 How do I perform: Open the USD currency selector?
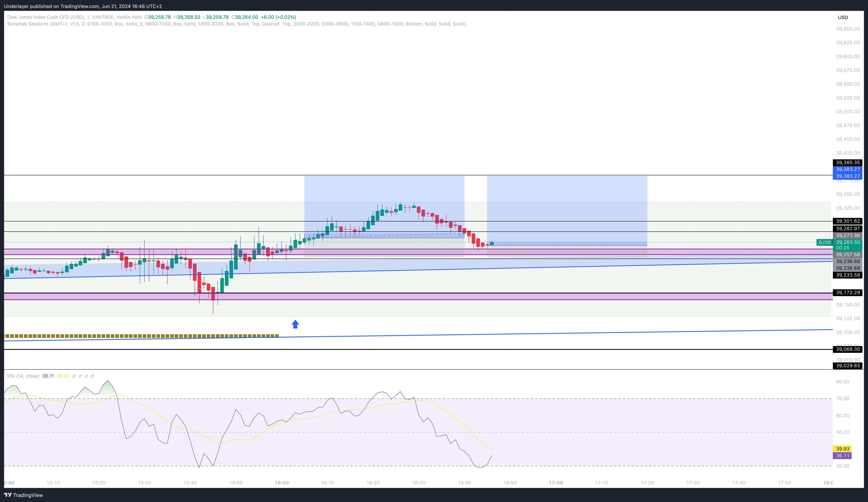point(848,17)
